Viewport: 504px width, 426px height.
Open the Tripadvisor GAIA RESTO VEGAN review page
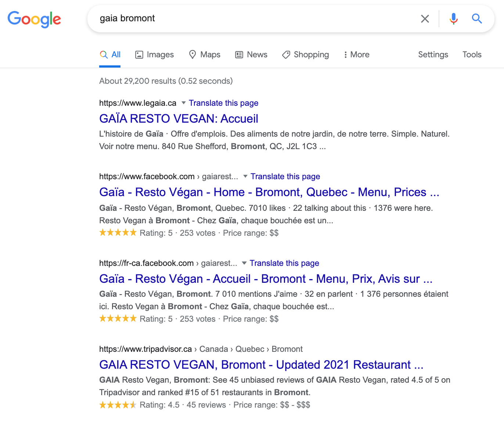[x=261, y=364]
